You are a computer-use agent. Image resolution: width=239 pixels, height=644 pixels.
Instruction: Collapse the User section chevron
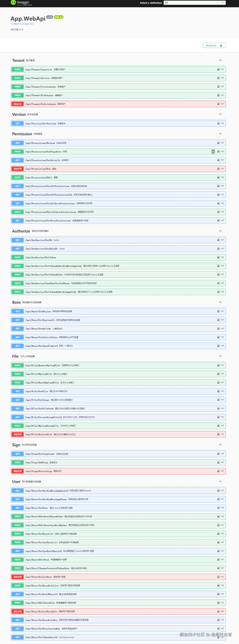pyautogui.click(x=220, y=481)
